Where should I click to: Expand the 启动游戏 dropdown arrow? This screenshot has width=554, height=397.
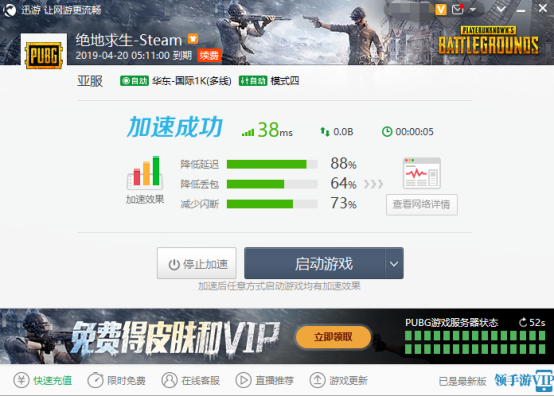(x=394, y=263)
